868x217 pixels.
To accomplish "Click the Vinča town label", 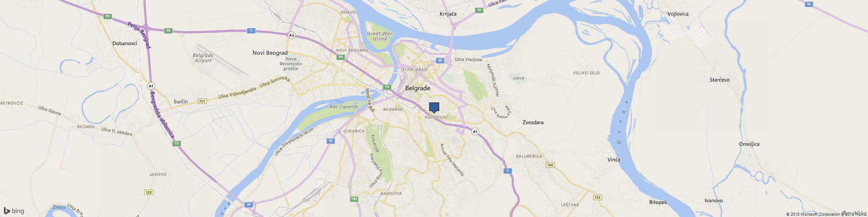I will [x=614, y=160].
